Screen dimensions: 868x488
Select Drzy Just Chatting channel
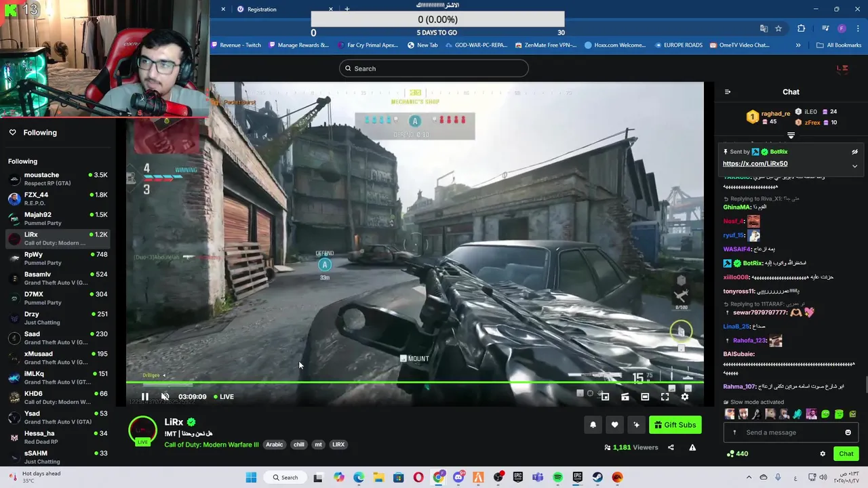(58, 318)
